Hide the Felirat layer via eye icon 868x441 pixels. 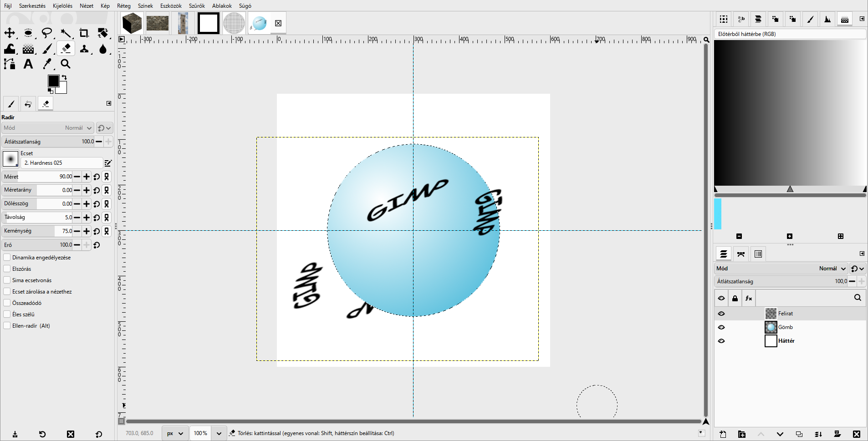click(721, 314)
